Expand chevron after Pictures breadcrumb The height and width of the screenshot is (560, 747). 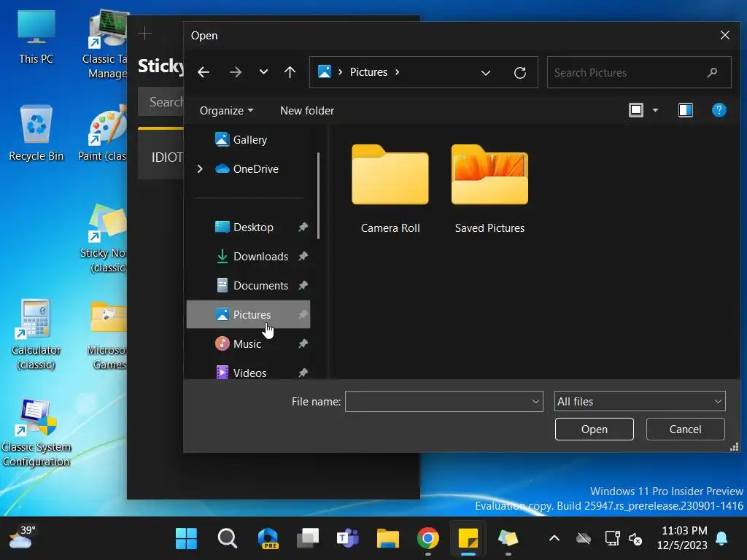click(x=398, y=72)
